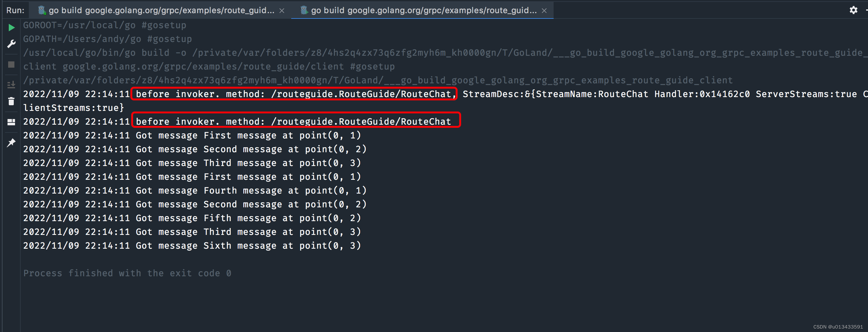This screenshot has width=868, height=332.
Task: Open run configuration via the wrench icon
Action: 11,44
